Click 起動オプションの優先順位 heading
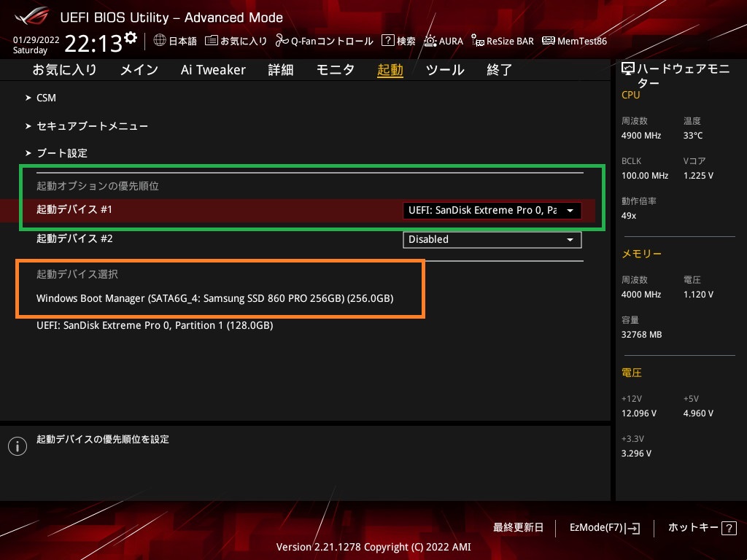Viewport: 747px width, 560px height. pyautogui.click(x=98, y=186)
